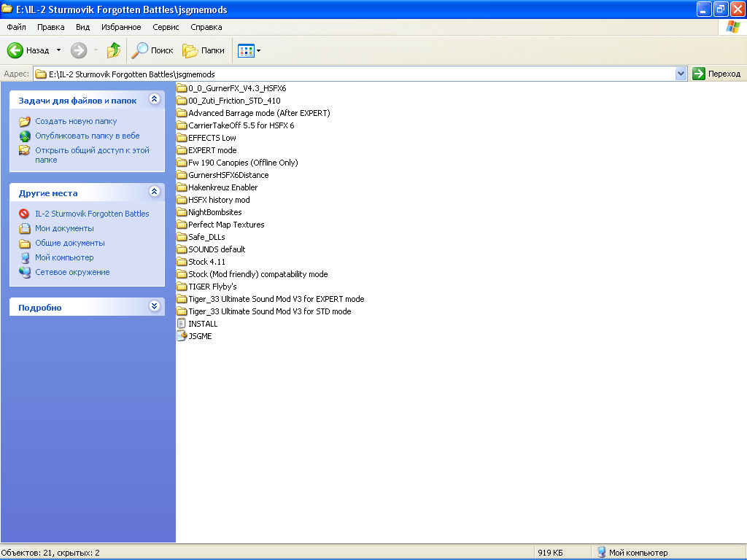Image resolution: width=747 pixels, height=560 pixels.
Task: Select the 'Stock 4.11' folder icon
Action: click(182, 262)
